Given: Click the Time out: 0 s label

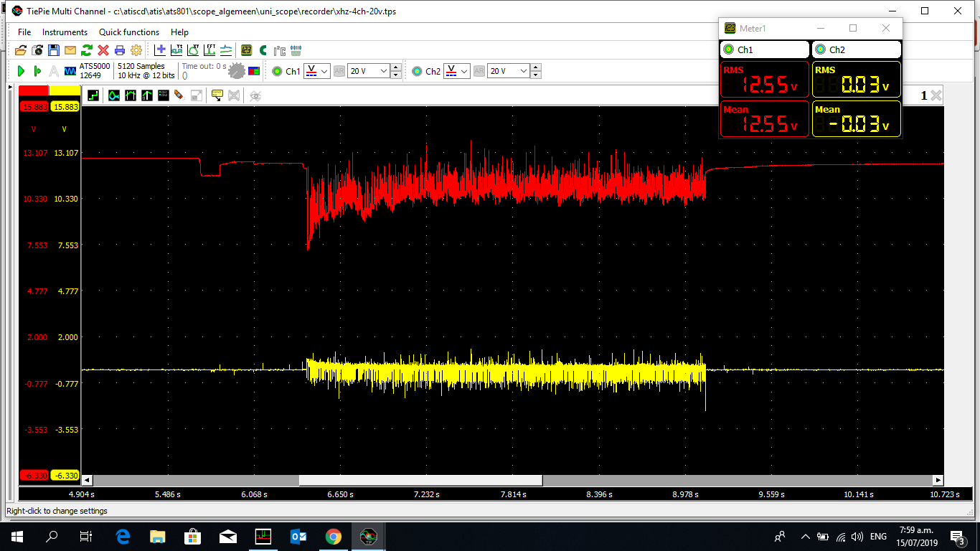Looking at the screenshot, I should click(x=204, y=66).
